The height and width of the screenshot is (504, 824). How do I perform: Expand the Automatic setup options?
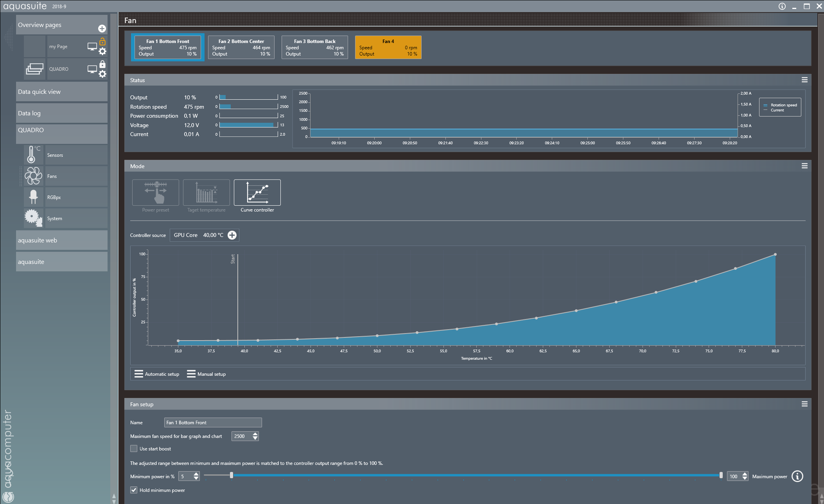click(x=156, y=374)
